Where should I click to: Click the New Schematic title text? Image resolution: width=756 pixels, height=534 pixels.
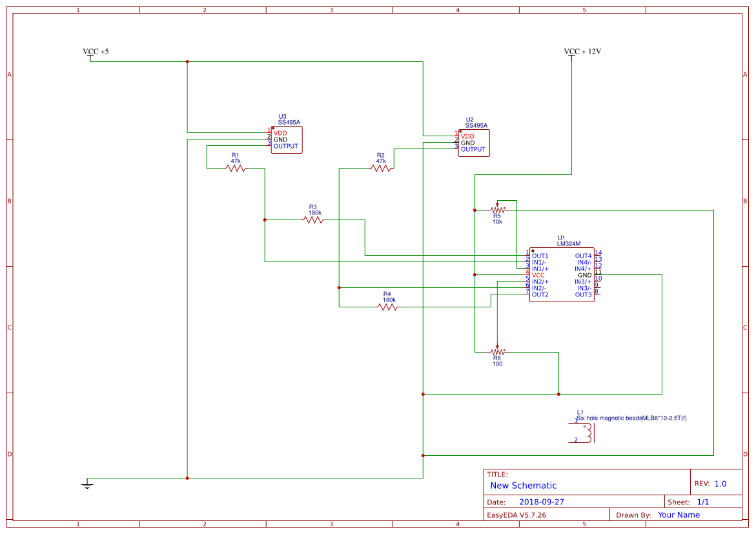[x=524, y=486]
